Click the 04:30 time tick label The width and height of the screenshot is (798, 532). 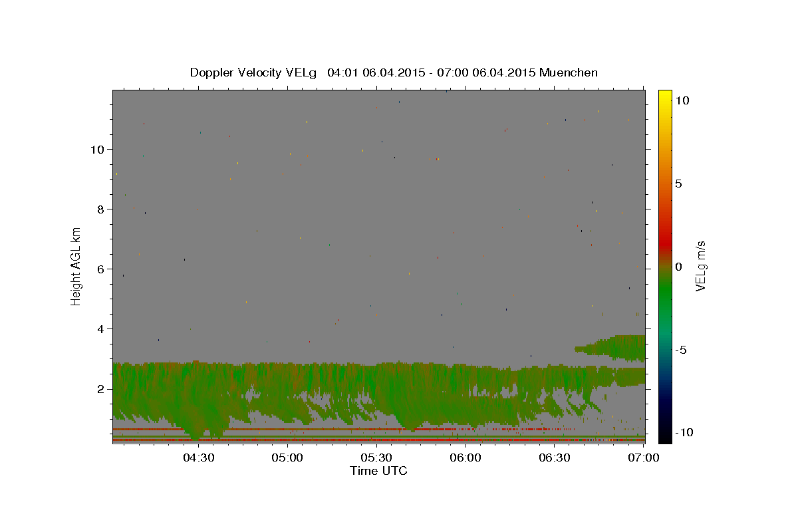point(199,458)
